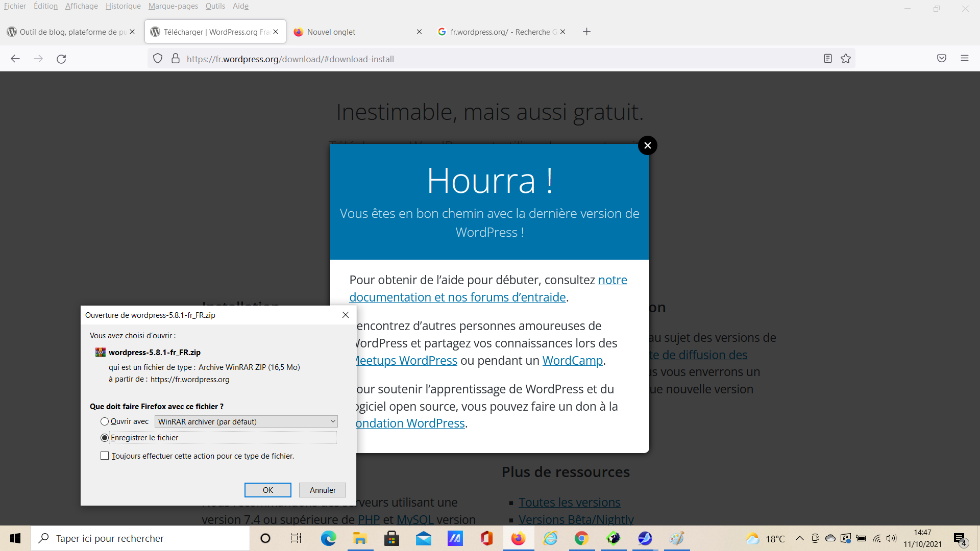Close the fr.wordpress.org Google search tab
The width and height of the screenshot is (980, 551).
(x=563, y=32)
